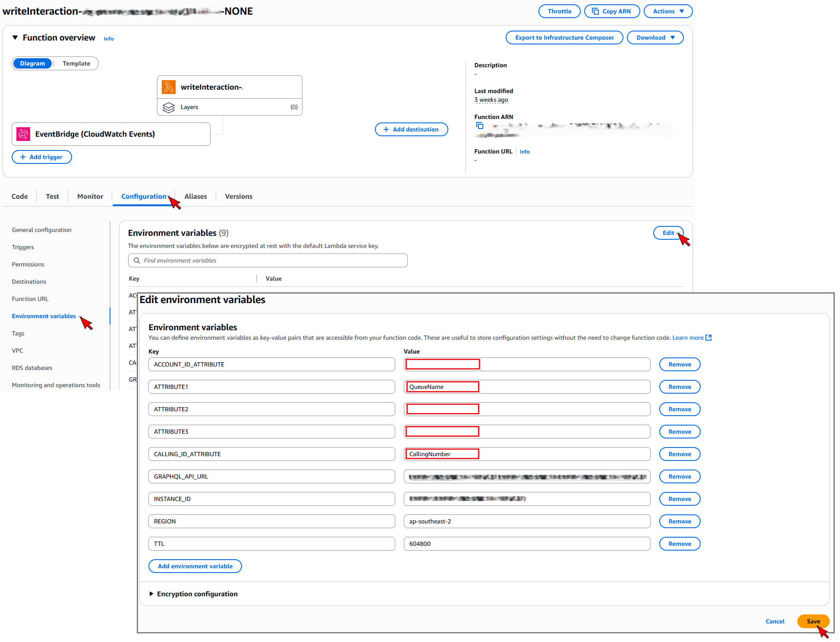Open the Monitor tab

[90, 196]
